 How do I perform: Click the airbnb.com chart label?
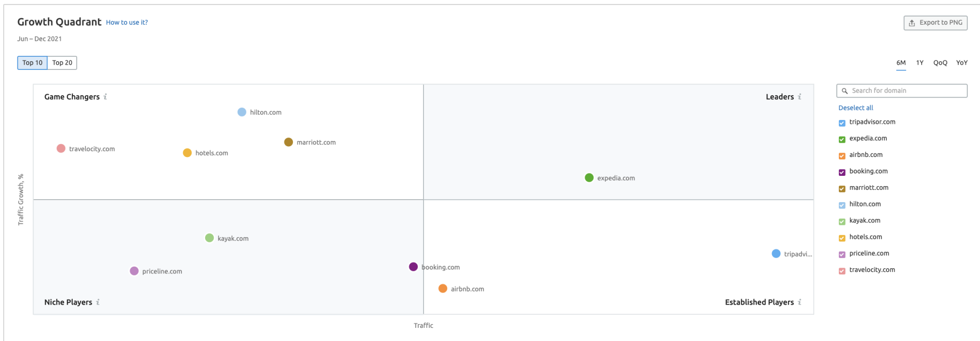[467, 289]
